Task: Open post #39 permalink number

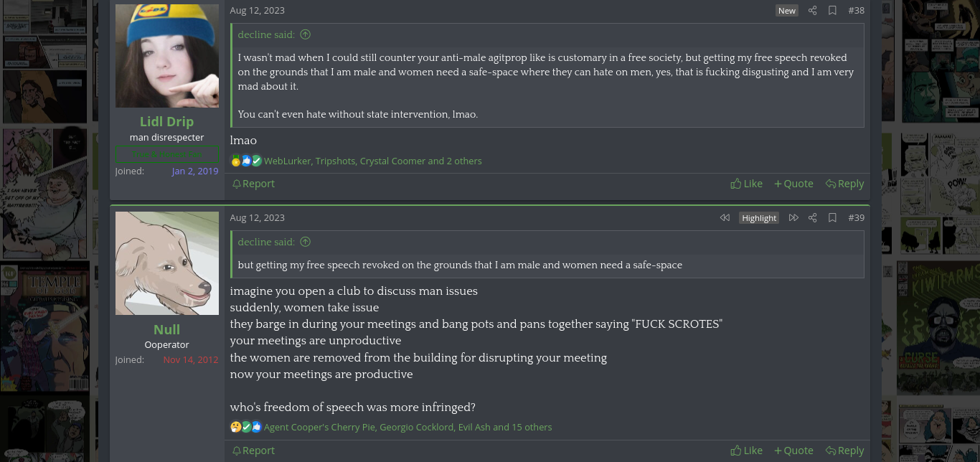Action: pyautogui.click(x=856, y=218)
